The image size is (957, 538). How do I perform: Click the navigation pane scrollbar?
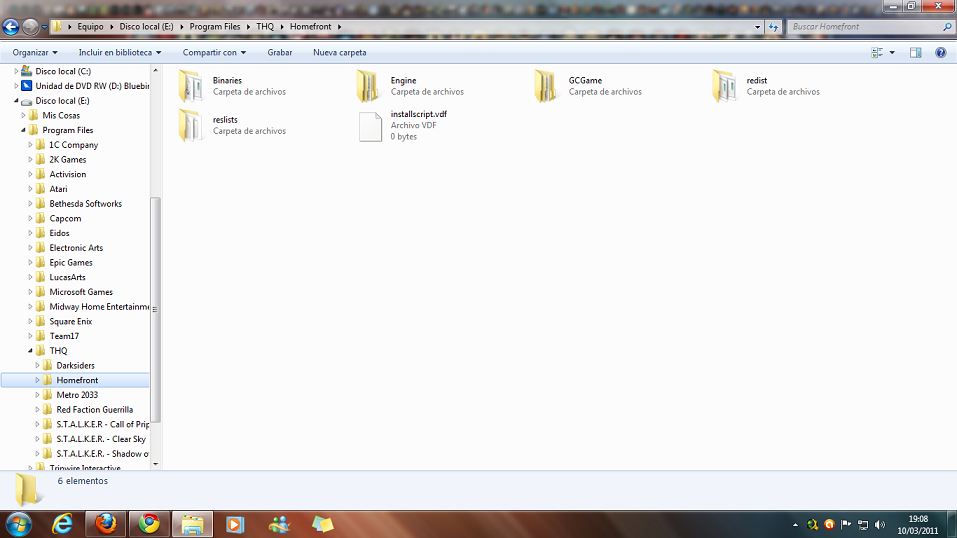[x=155, y=310]
